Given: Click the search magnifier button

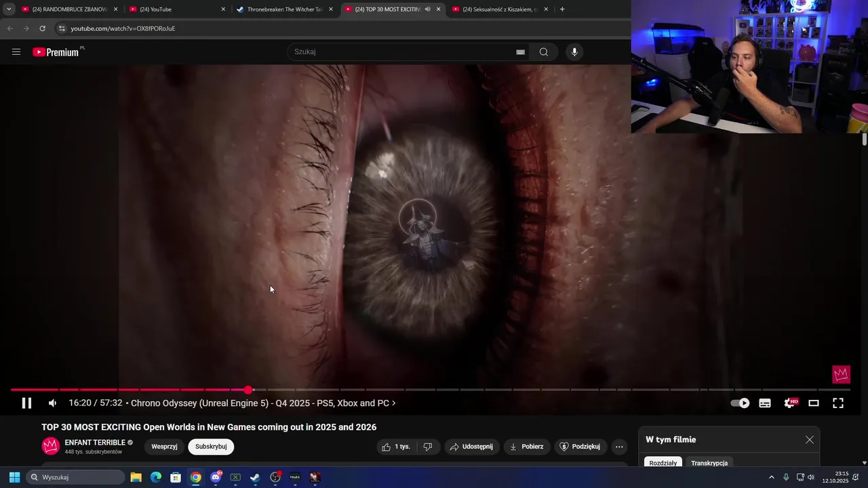Looking at the screenshot, I should (x=544, y=52).
